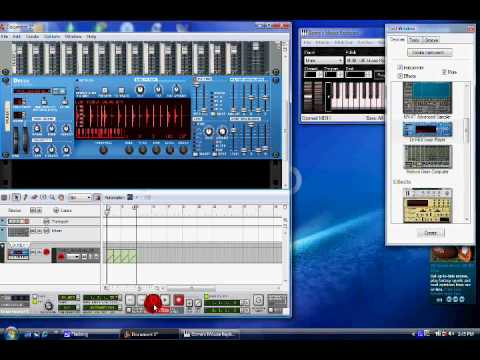
Task: Open the Mono dropdown in MIDI keyboard window
Action: [324, 60]
